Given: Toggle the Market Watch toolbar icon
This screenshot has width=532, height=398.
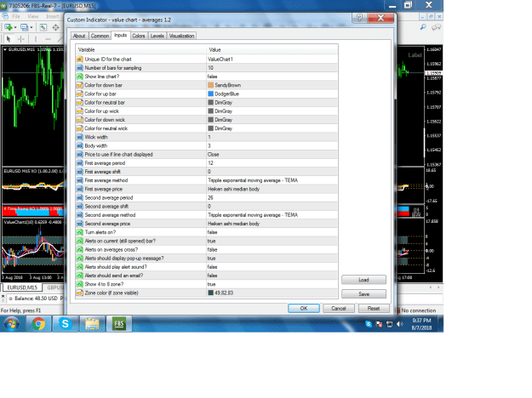Looking at the screenshot, I should 43,27.
